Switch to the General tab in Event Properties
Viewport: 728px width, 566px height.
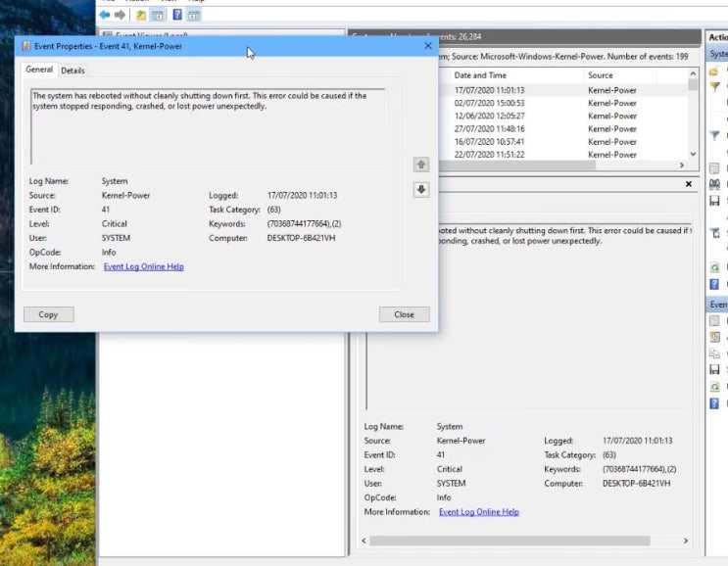39,70
